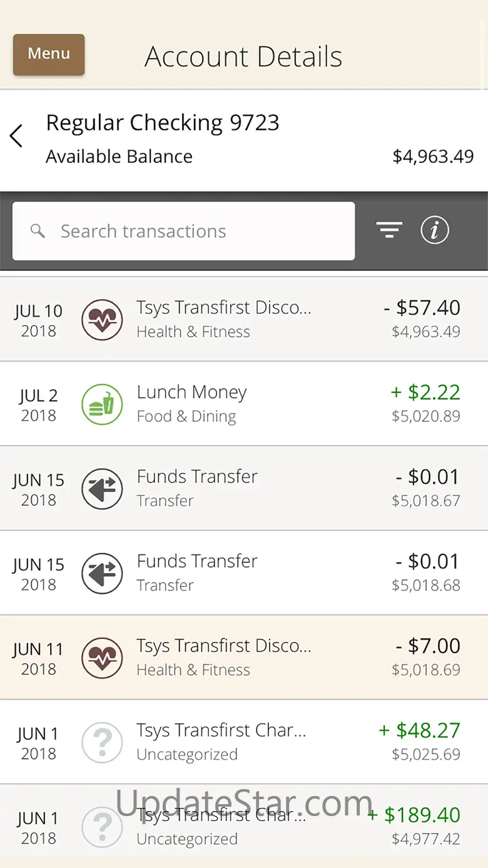
Task: Click the Search transactions field
Action: point(183,231)
